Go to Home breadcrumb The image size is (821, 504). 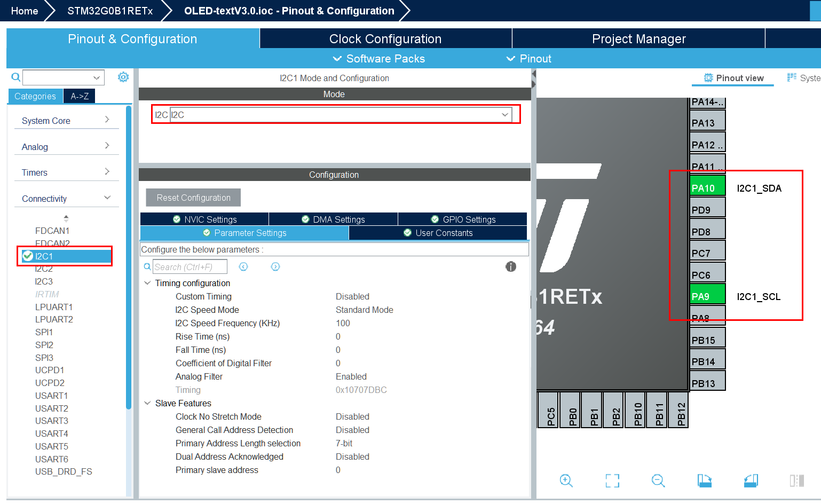coord(25,11)
